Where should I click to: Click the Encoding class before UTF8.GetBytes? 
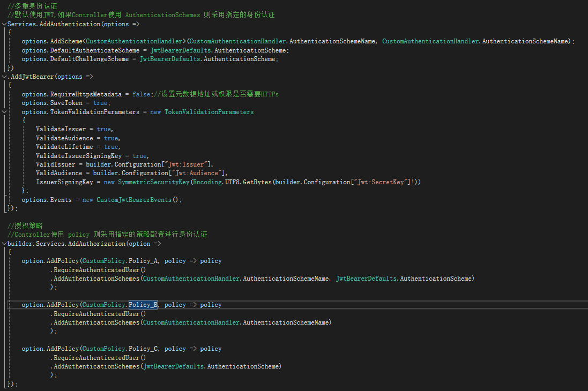(x=207, y=182)
